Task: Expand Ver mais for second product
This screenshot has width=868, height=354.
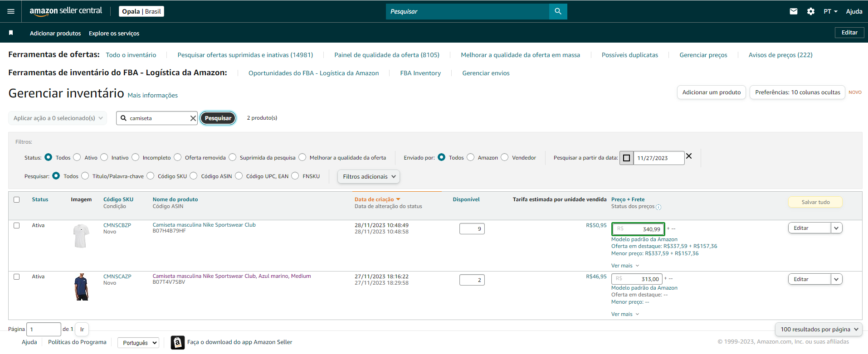Action: pyautogui.click(x=625, y=314)
